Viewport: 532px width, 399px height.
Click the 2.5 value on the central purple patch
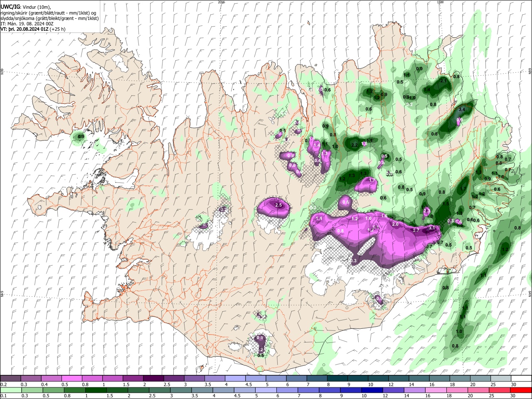click(278, 205)
